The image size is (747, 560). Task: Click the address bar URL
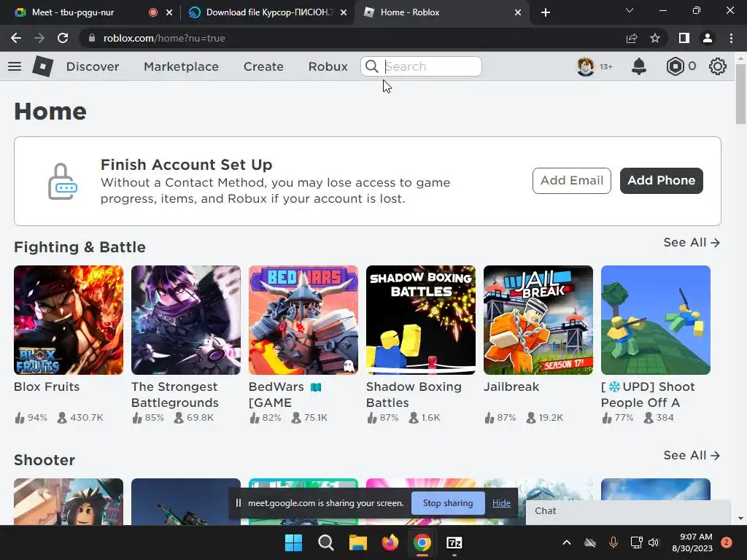(164, 38)
